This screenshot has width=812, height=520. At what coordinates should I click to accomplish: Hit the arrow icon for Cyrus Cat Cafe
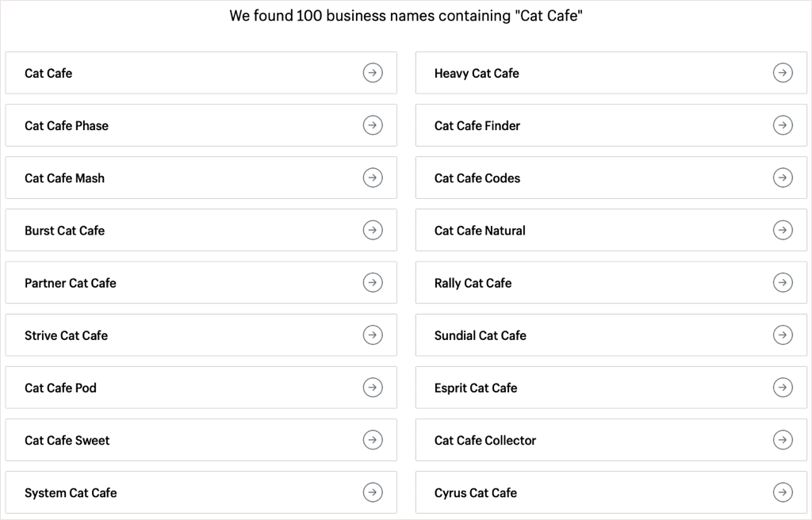783,492
